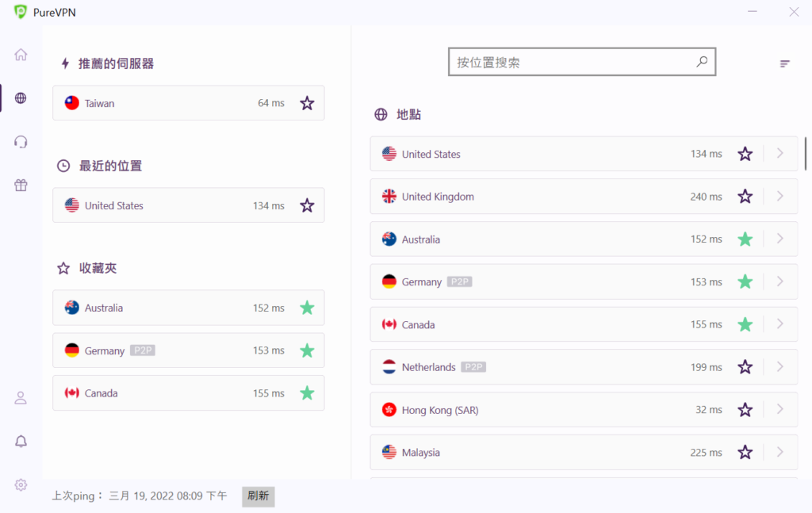Open the bell notifications sidebar icon
Image resolution: width=812 pixels, height=513 pixels.
coord(21,441)
